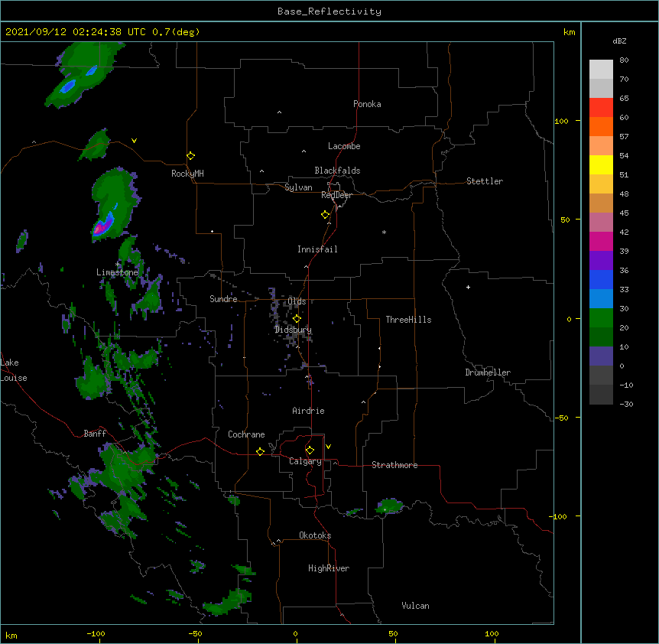Click the light blue 30-33 dBZ legend swatch
This screenshot has width=659, height=644.
point(601,298)
